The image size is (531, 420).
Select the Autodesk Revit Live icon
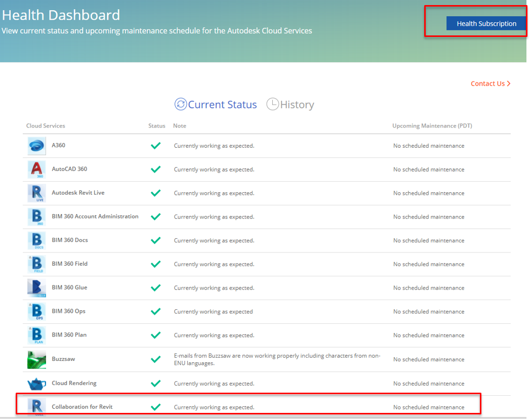coord(36,193)
